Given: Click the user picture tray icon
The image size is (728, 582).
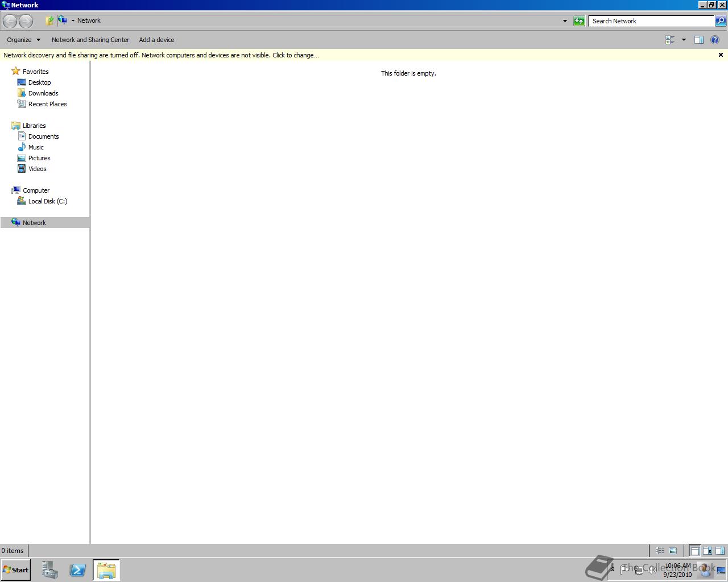Looking at the screenshot, I should (x=705, y=569).
